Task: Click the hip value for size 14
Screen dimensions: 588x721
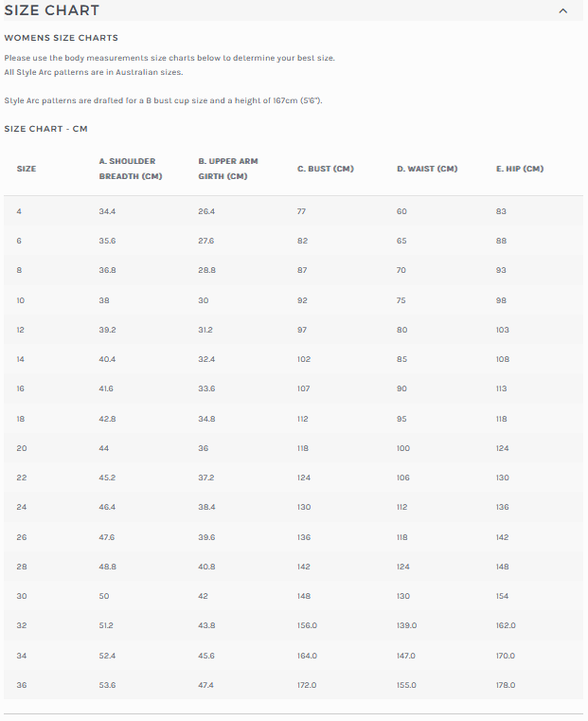Action: click(503, 359)
